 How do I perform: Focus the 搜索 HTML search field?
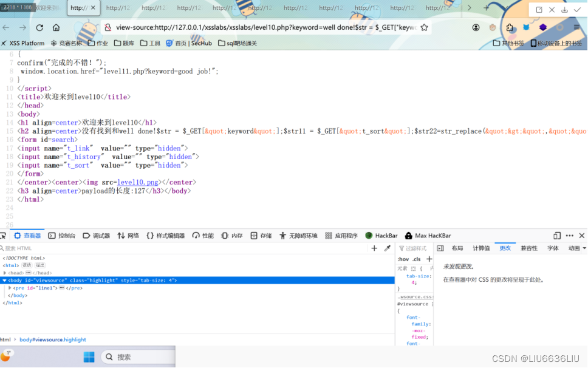183,248
